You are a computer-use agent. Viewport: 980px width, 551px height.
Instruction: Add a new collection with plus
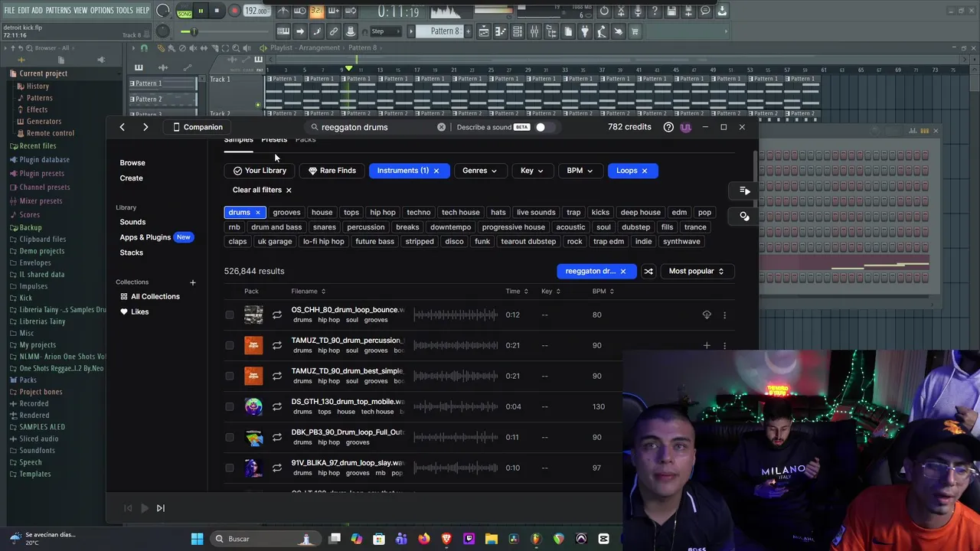point(193,282)
